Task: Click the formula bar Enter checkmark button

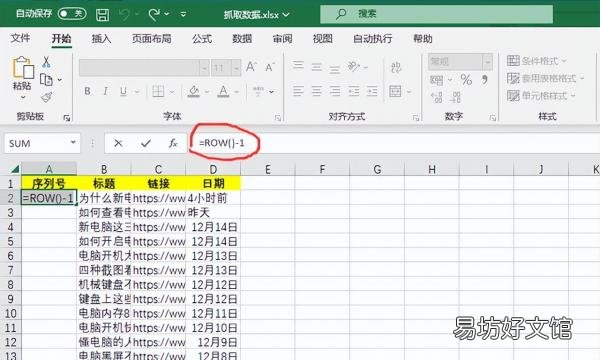Action: click(x=146, y=143)
